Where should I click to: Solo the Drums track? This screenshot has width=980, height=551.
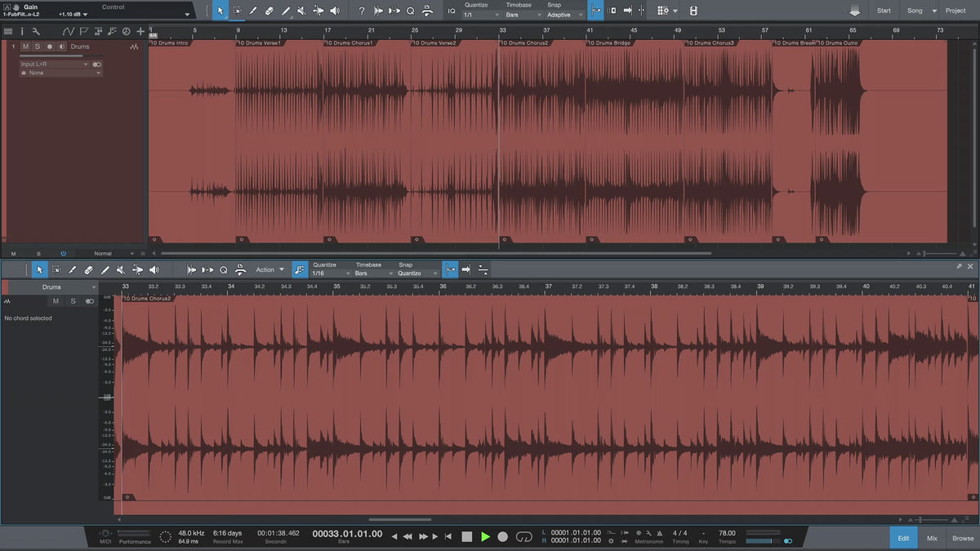click(37, 47)
